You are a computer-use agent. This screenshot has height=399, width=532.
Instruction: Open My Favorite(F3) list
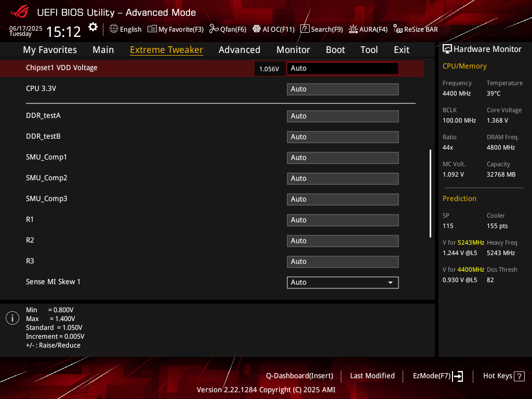[x=176, y=29]
